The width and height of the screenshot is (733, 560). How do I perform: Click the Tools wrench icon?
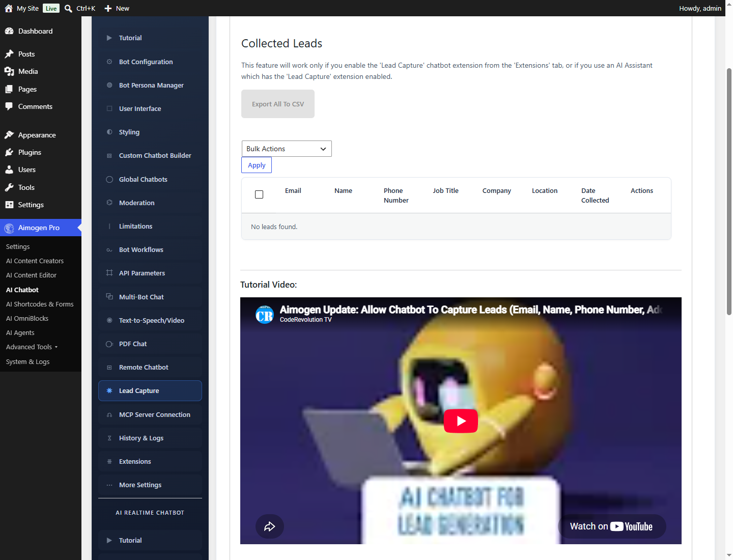point(9,187)
